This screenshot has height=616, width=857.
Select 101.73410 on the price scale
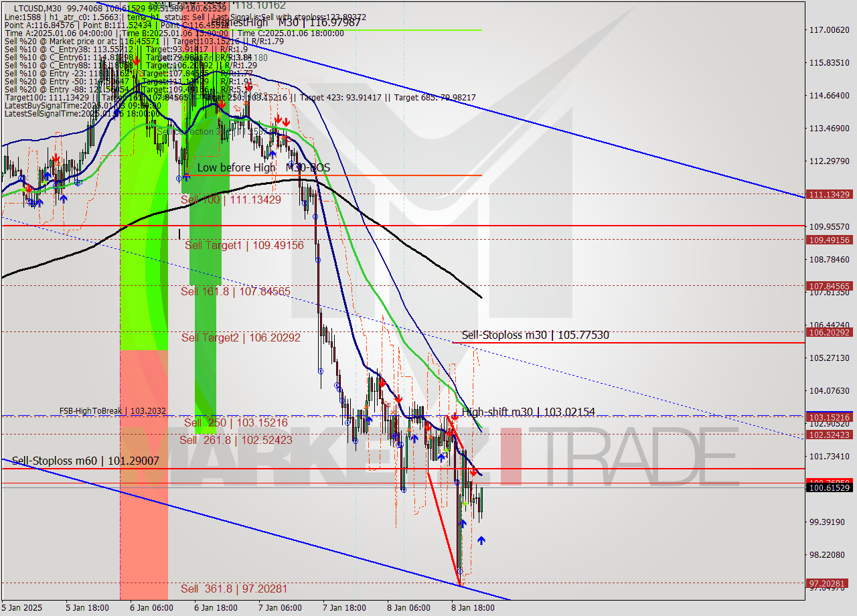point(830,456)
